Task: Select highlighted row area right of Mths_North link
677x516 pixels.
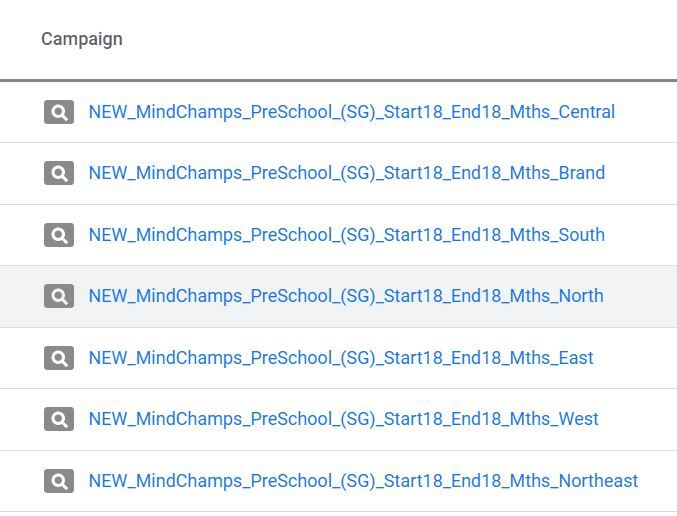Action: click(640, 296)
